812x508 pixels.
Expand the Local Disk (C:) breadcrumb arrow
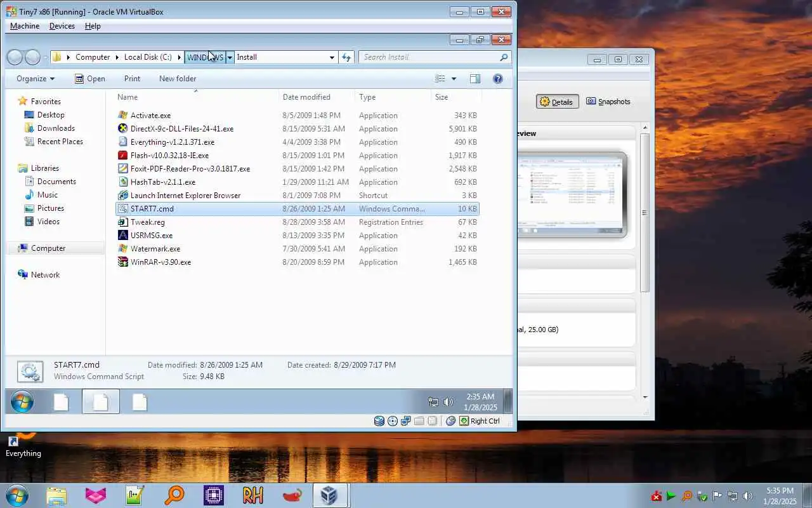click(178, 57)
